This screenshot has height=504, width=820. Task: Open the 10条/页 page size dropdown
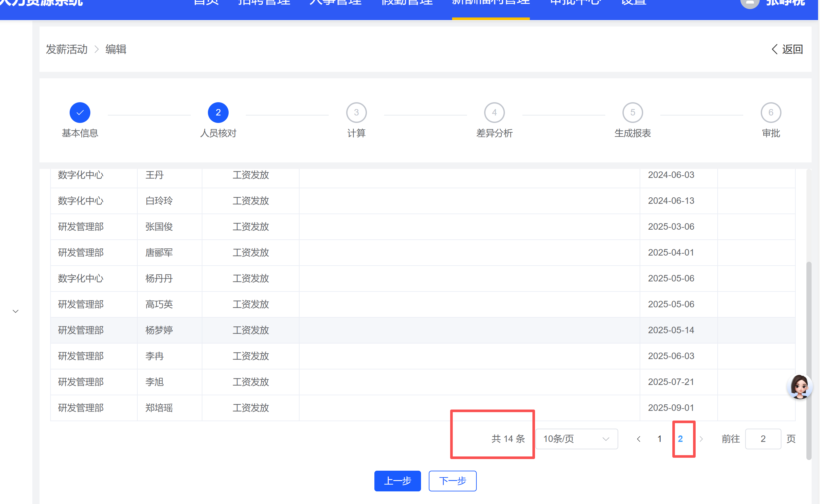point(576,439)
